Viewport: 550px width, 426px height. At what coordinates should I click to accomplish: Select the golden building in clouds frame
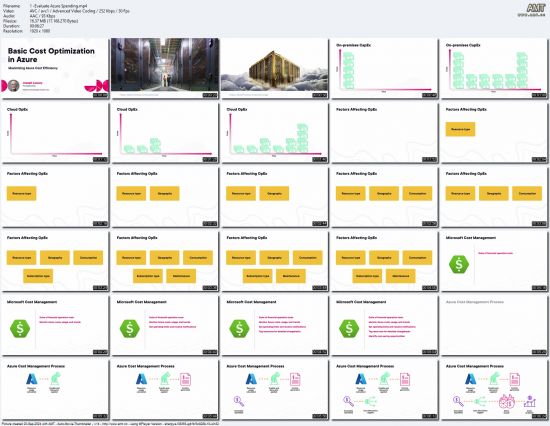coord(275,68)
